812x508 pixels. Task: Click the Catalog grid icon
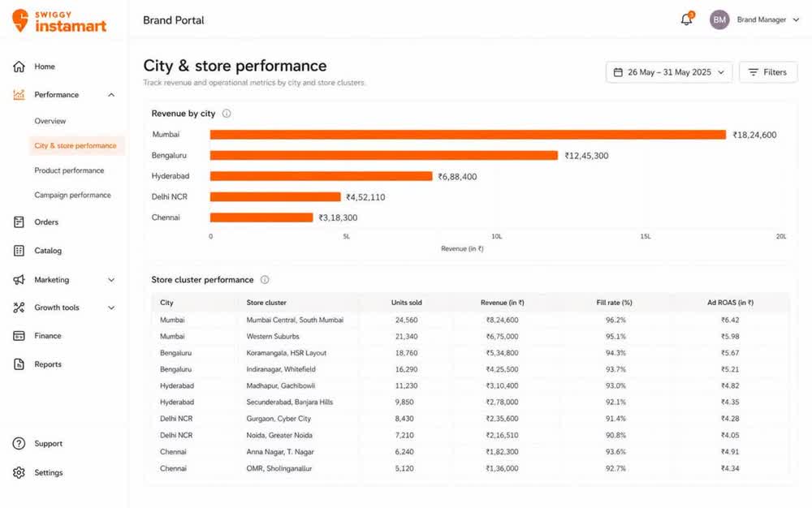(19, 251)
